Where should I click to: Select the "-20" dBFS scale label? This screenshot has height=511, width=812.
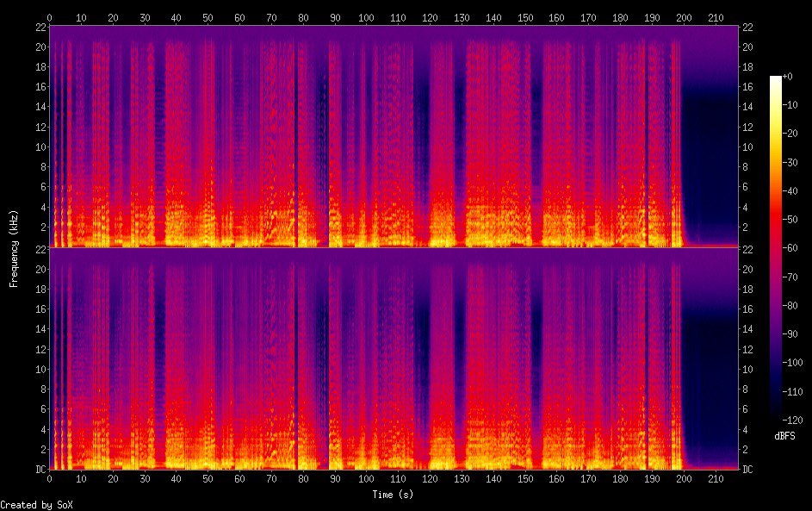coord(790,134)
